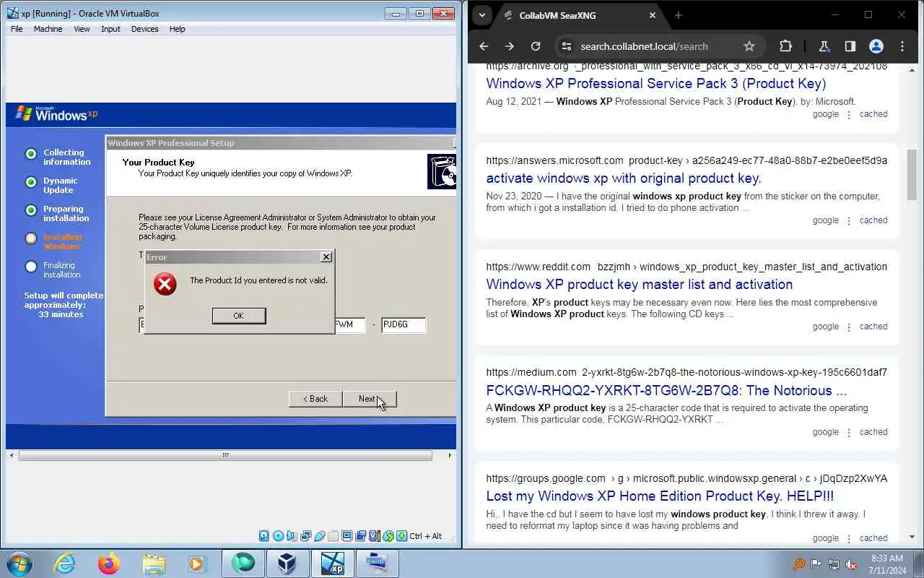The width and height of the screenshot is (924, 578).
Task: Open the FCKGW Notorious key article link
Action: tap(666, 390)
